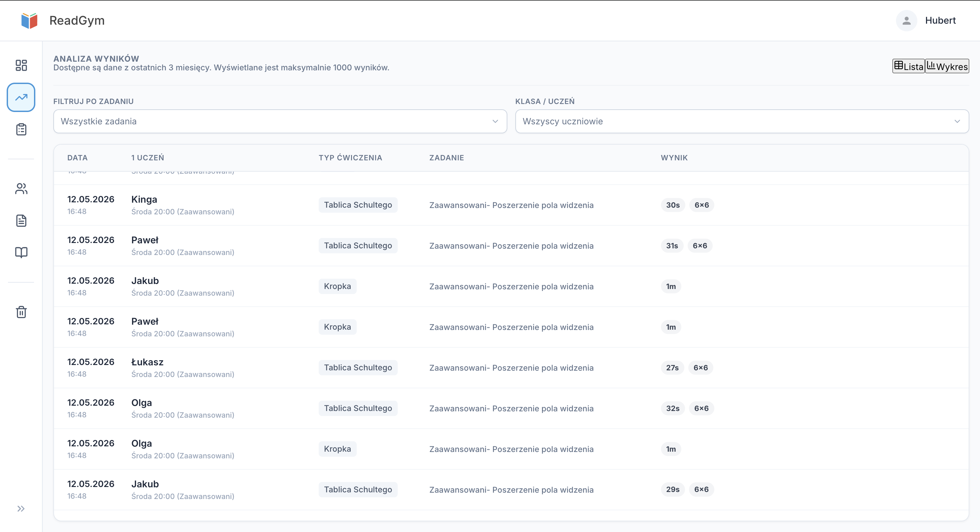Click the 30s result badge for Kinga
The image size is (980, 532).
[673, 205]
